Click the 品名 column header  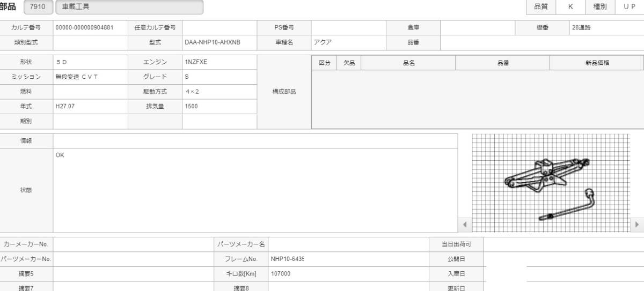click(x=408, y=63)
